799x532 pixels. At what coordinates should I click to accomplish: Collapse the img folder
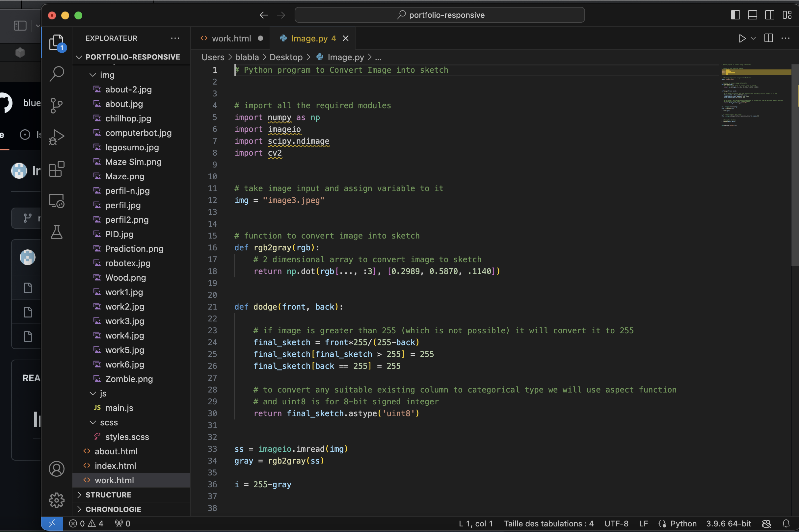(x=131, y=75)
